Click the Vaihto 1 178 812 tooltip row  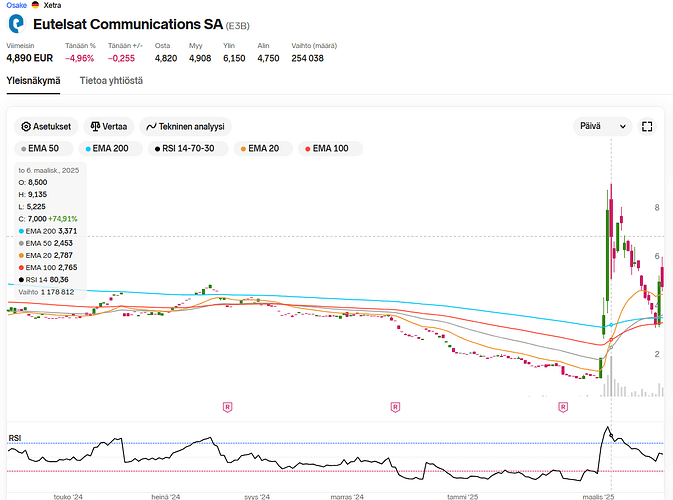point(46,292)
